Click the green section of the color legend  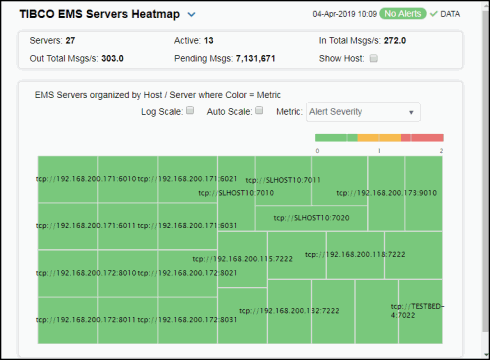[336, 138]
